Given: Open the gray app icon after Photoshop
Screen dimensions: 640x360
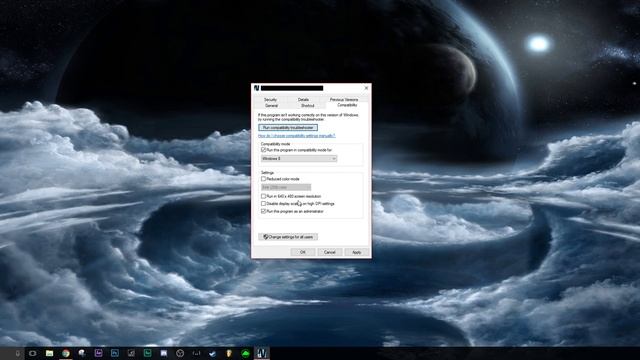Looking at the screenshot, I should [x=131, y=353].
